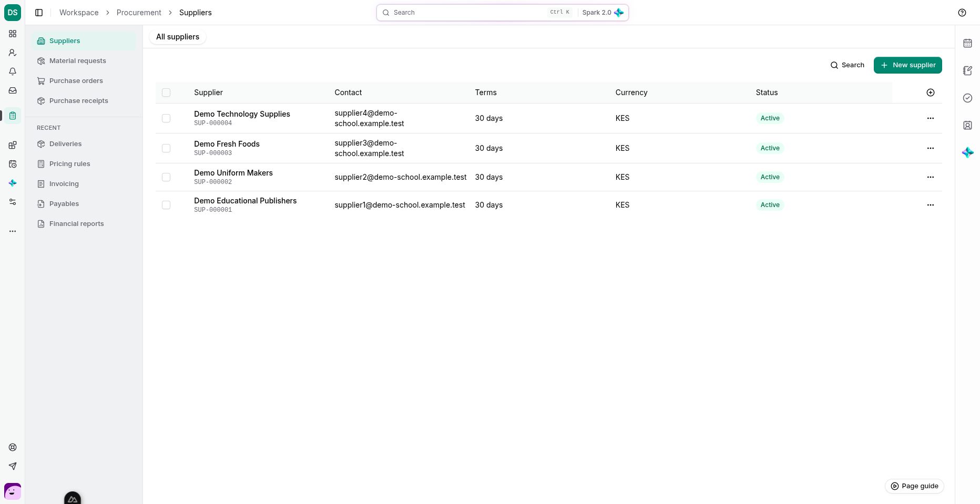The width and height of the screenshot is (980, 504).
Task: Click the Search button above the table
Action: (x=848, y=65)
